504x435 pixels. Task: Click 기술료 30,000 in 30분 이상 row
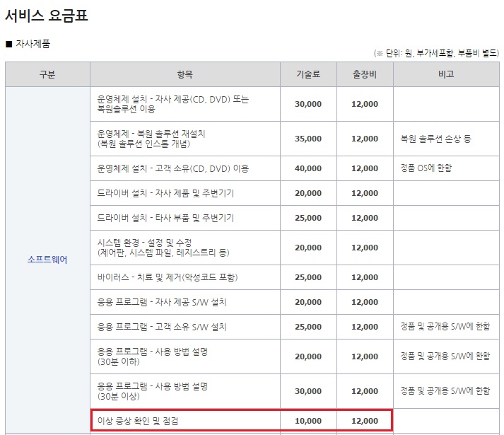point(308,391)
